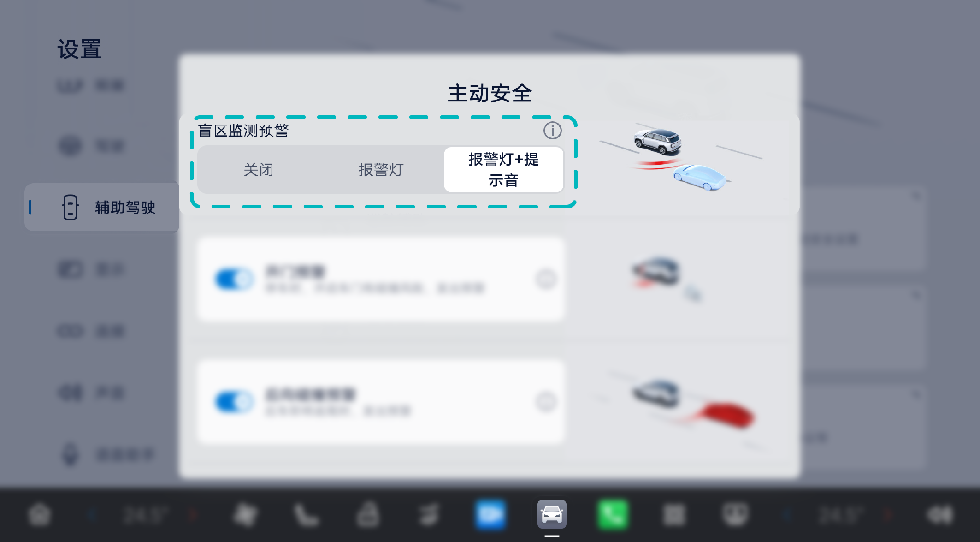Toggle the rear collision warning switch

tap(234, 401)
